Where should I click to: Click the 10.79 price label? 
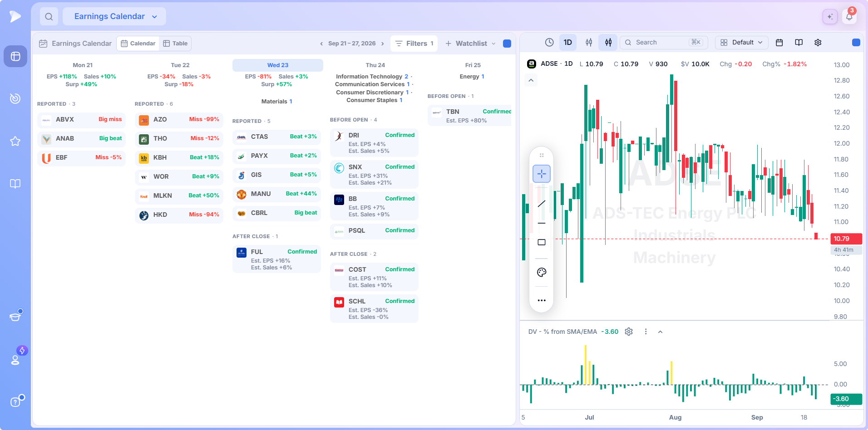click(846, 239)
